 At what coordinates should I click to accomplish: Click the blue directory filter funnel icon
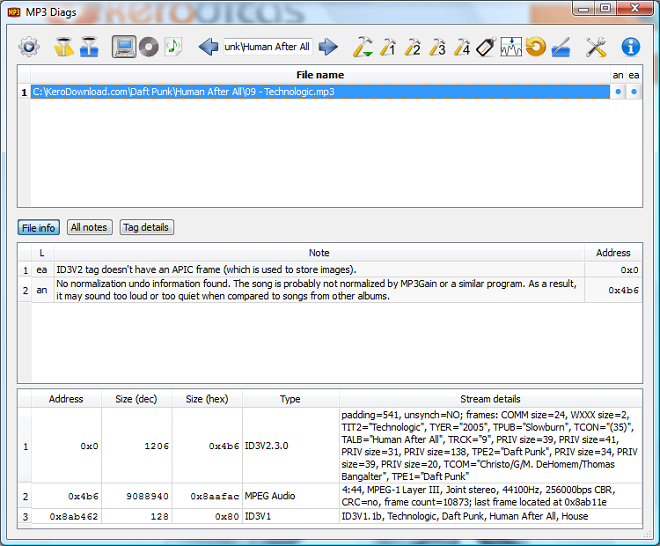tap(89, 47)
